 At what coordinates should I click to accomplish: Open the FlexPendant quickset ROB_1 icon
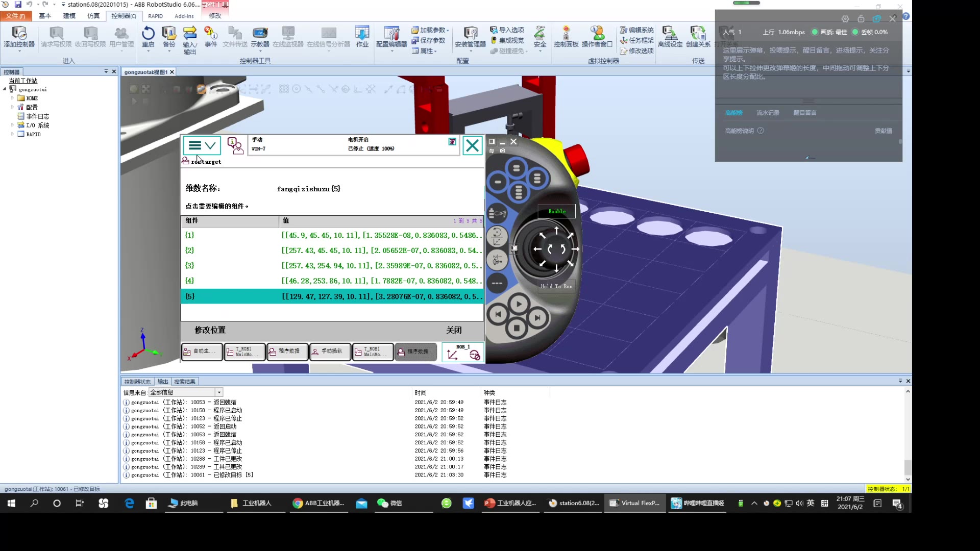click(463, 353)
